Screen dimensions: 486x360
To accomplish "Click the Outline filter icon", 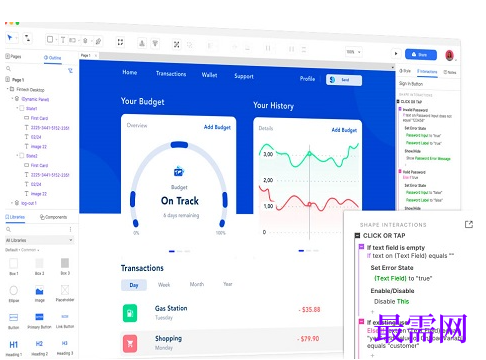I will click(x=70, y=70).
